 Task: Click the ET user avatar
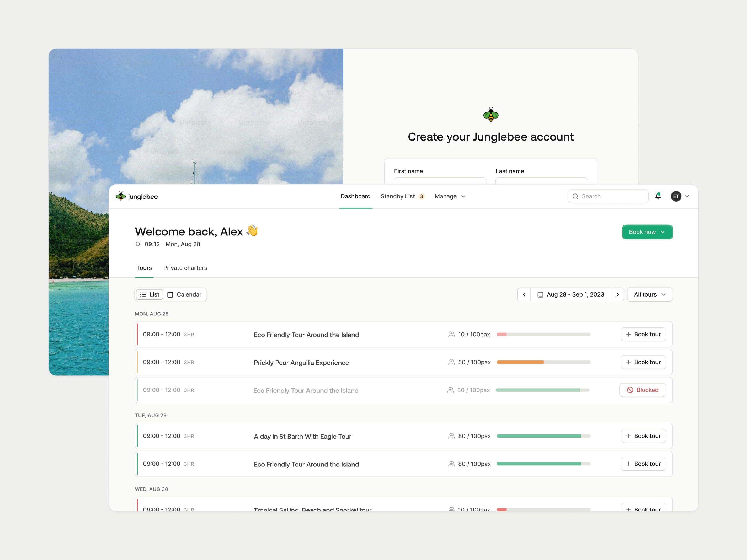click(x=676, y=196)
